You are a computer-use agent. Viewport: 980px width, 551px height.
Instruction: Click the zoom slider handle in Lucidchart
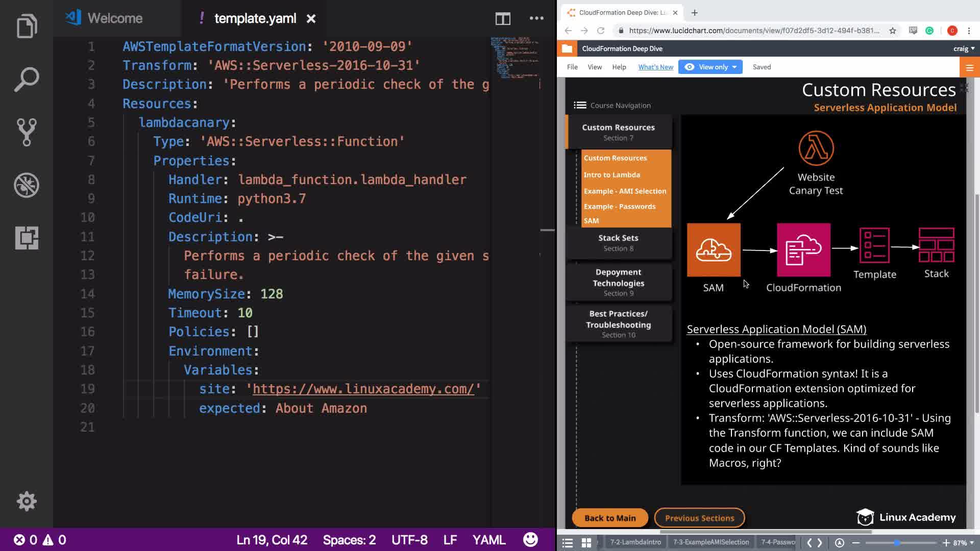[897, 543]
